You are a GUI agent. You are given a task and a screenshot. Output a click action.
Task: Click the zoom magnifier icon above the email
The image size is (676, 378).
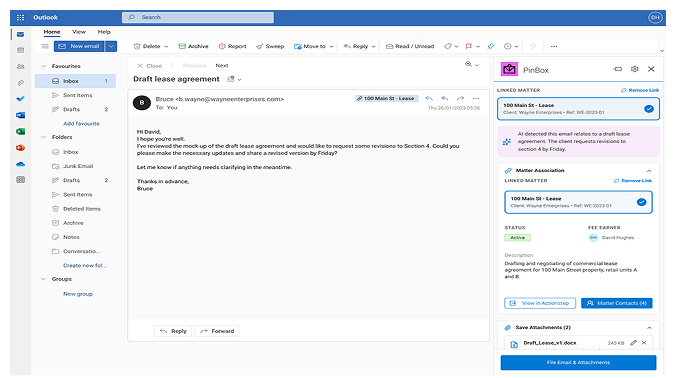pos(468,64)
